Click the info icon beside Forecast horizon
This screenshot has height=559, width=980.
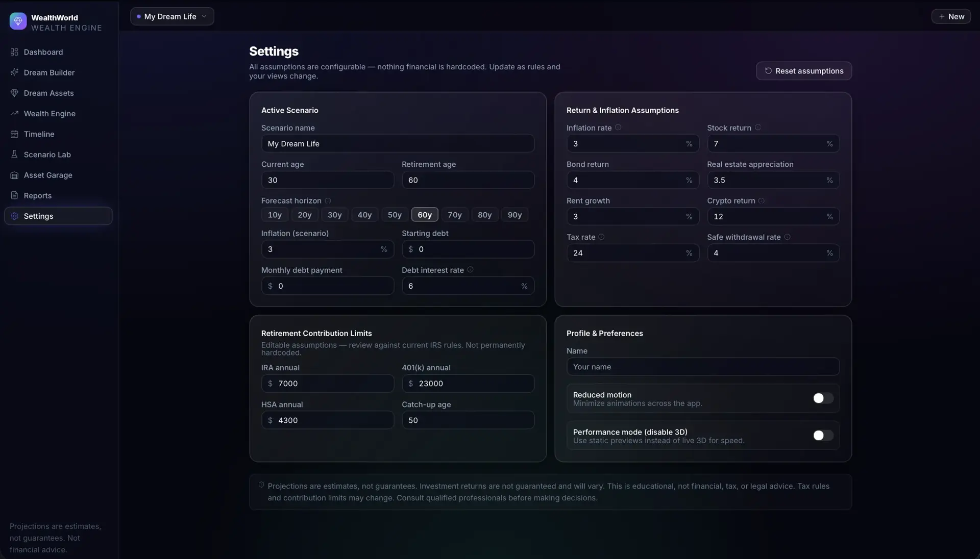[x=328, y=200]
